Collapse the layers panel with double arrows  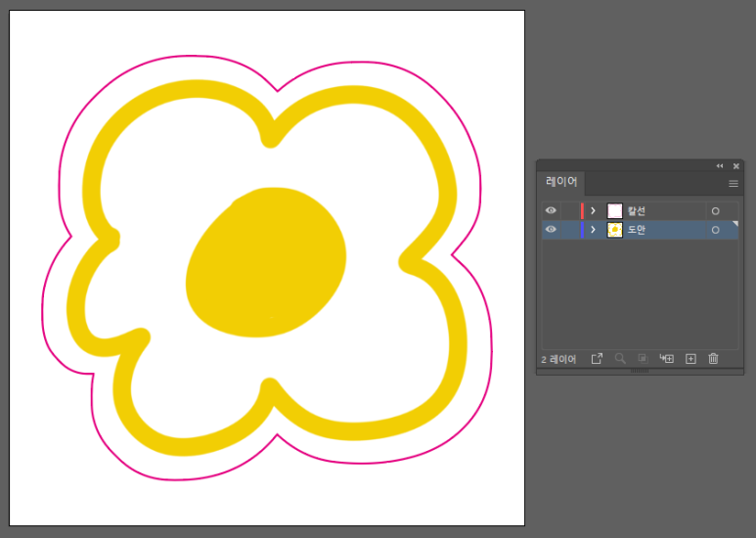point(720,166)
